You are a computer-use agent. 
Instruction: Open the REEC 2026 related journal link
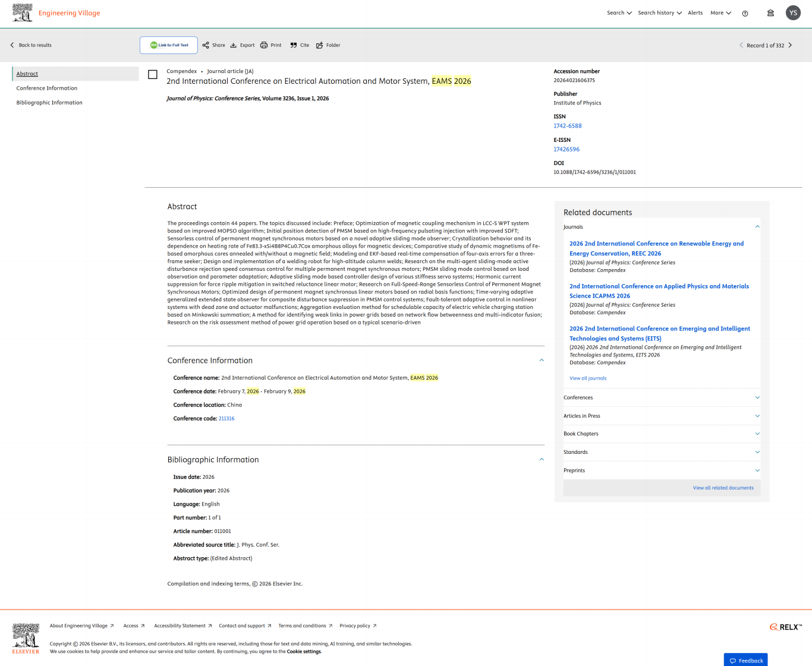(656, 248)
